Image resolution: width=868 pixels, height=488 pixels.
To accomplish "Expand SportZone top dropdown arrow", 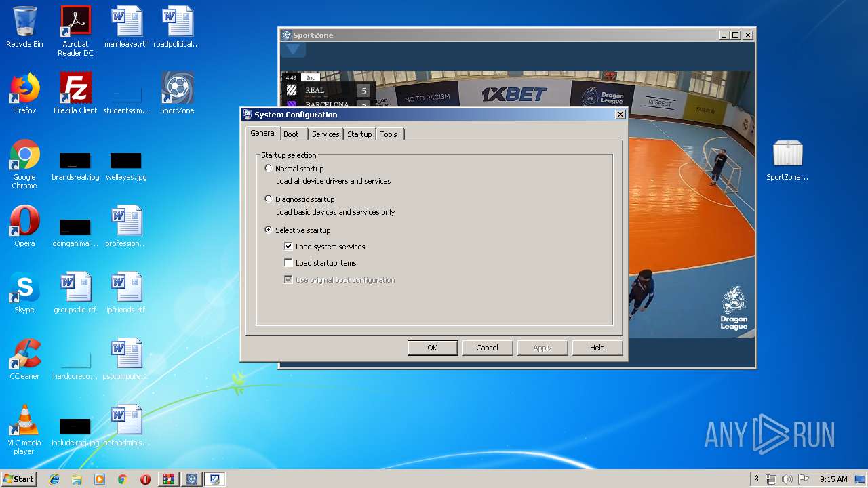I will tap(293, 49).
